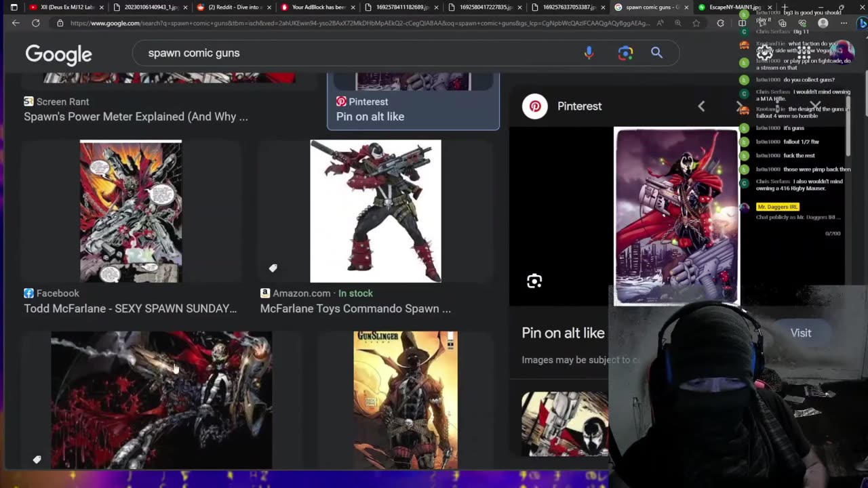This screenshot has height=488, width=868.
Task: Click the Chat publicly as Mr. Daggers field
Action: [x=797, y=218]
